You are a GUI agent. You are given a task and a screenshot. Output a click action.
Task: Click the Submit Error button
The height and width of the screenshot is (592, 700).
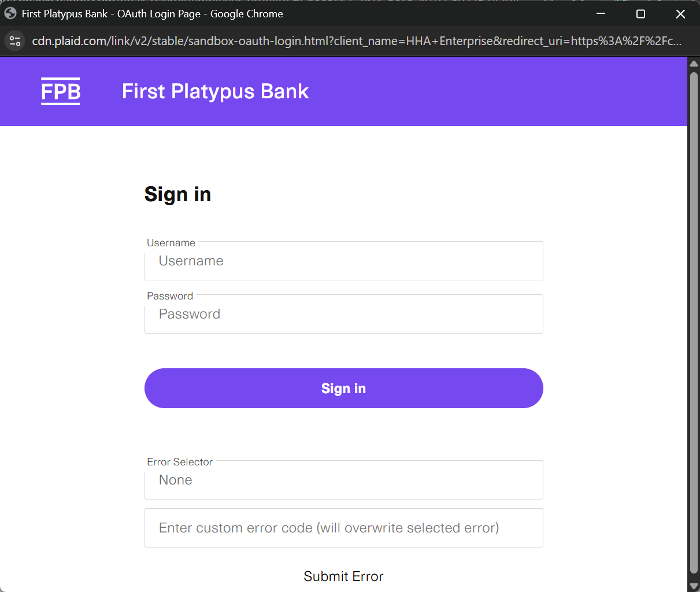click(343, 576)
